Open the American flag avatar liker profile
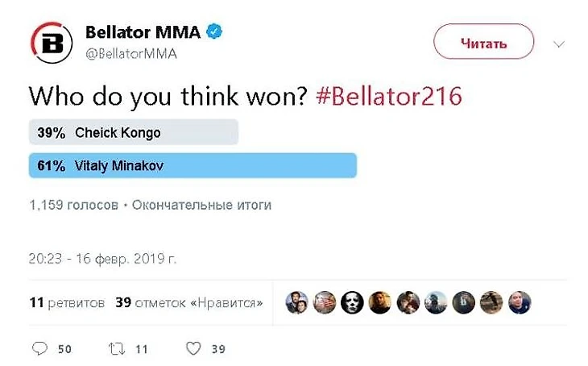The height and width of the screenshot is (366, 588). [x=324, y=302]
